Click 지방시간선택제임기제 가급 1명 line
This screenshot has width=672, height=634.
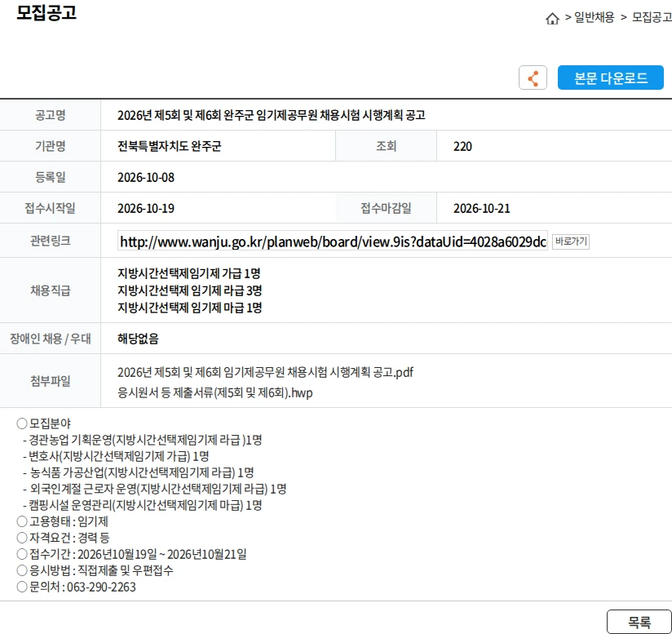pos(189,273)
